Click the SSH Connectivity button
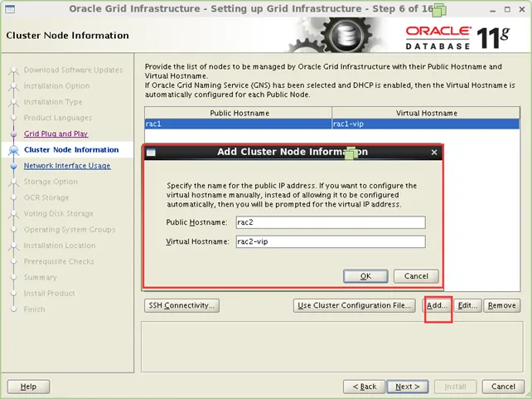Screen dimensions: 532x399 pyautogui.click(x=181, y=305)
